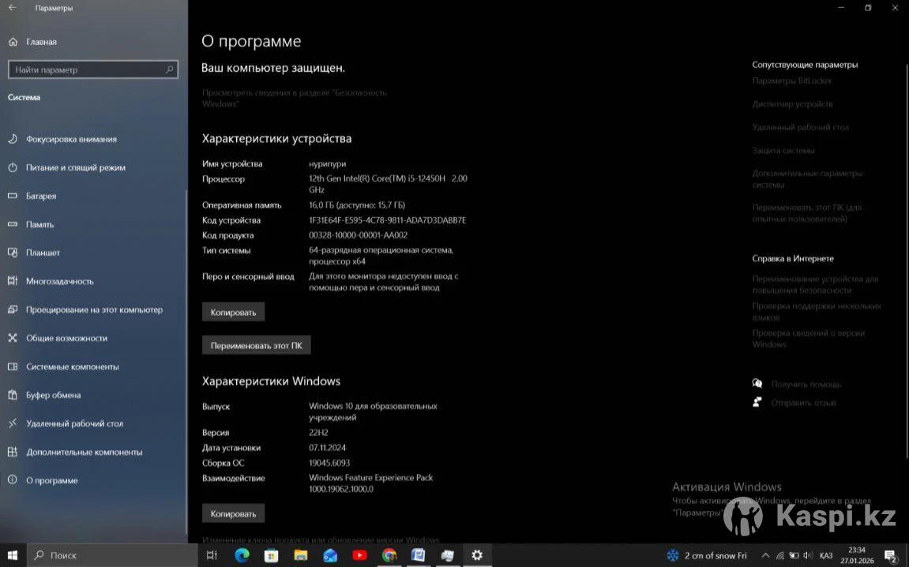Switch the КАЗ keyboard language indicator
Image resolution: width=924 pixels, height=567 pixels.
pyautogui.click(x=826, y=555)
